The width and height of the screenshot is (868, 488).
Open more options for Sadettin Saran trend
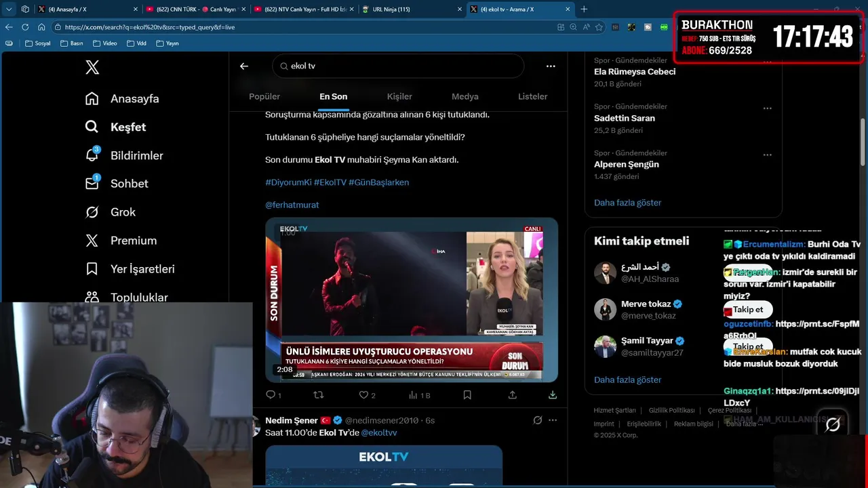(x=767, y=108)
